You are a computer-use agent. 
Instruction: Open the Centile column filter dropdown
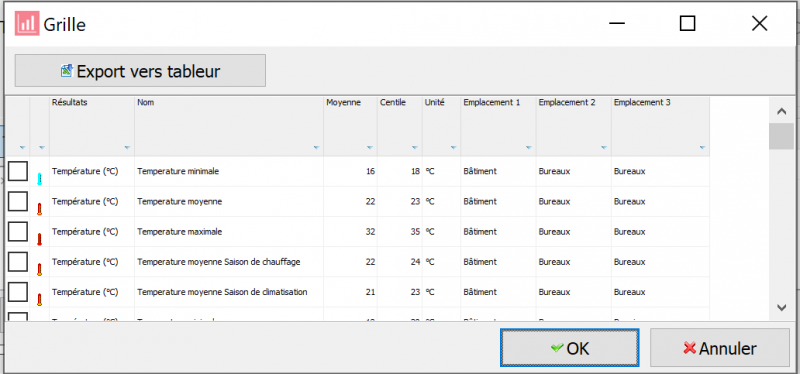tap(415, 148)
